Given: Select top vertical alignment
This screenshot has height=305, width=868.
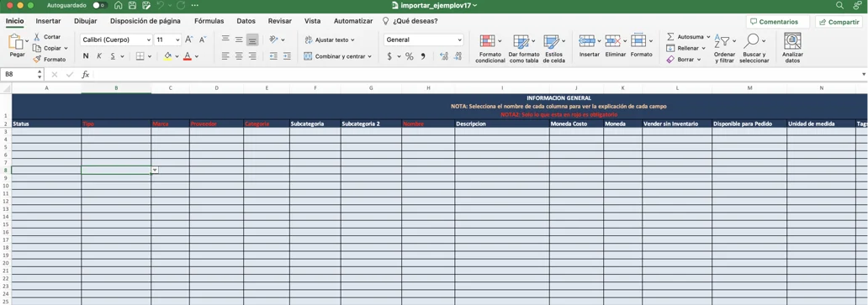Looking at the screenshot, I should (x=225, y=39).
